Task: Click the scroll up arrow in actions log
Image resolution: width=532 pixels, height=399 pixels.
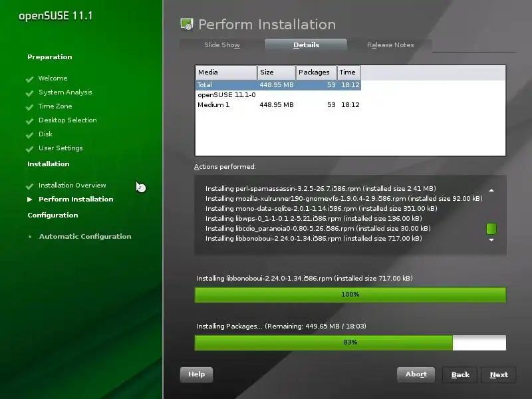Action: tap(491, 190)
